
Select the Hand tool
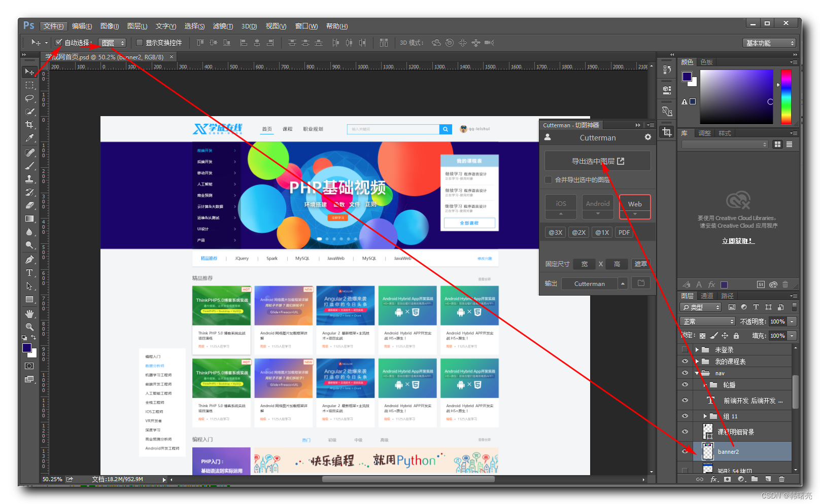point(29,314)
